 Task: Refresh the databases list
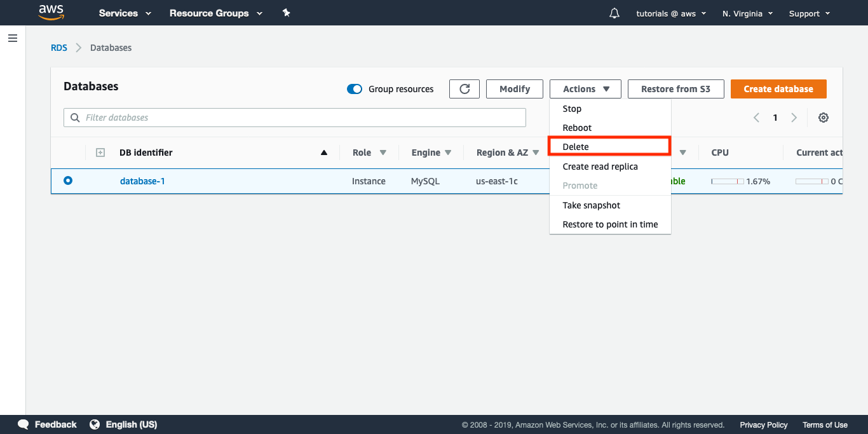pyautogui.click(x=465, y=89)
